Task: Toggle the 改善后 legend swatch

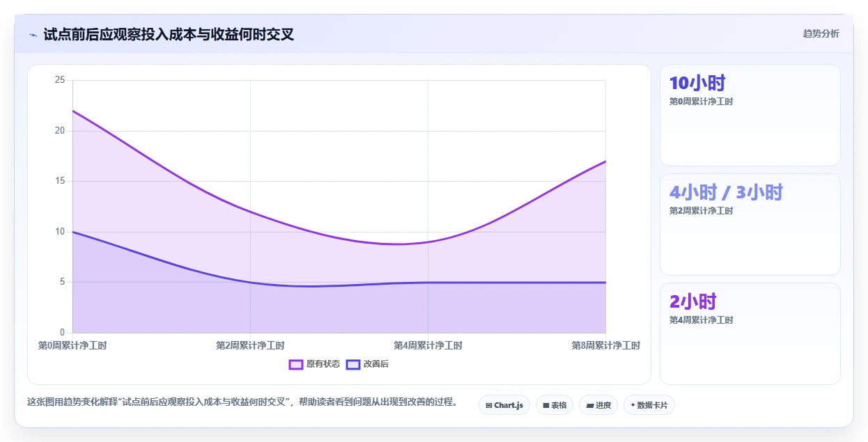Action: click(x=353, y=364)
